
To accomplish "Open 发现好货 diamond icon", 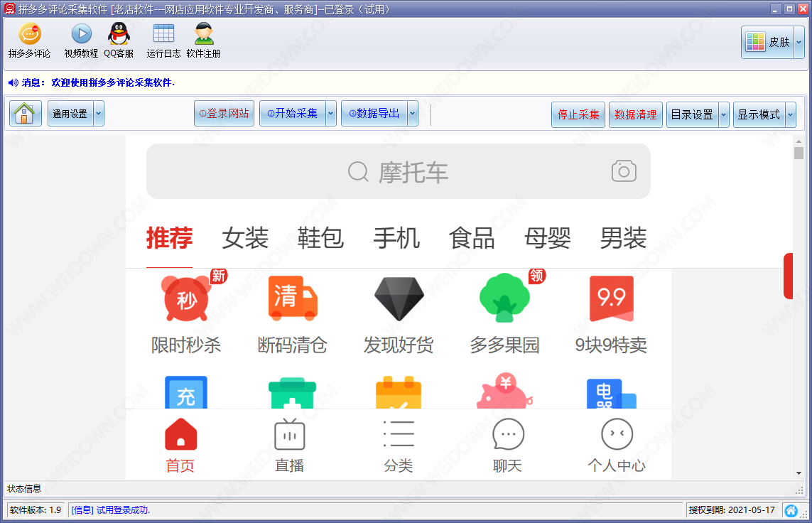I will (x=399, y=298).
